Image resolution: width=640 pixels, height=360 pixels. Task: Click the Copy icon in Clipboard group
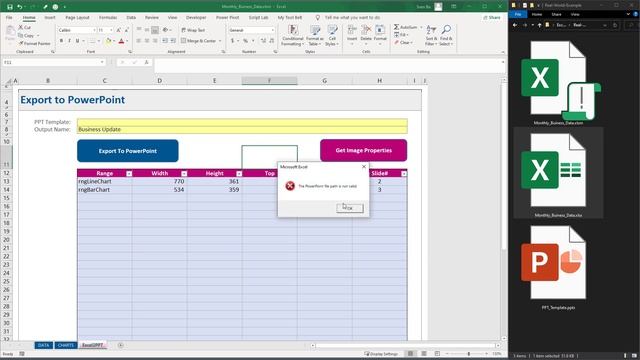click(x=21, y=36)
